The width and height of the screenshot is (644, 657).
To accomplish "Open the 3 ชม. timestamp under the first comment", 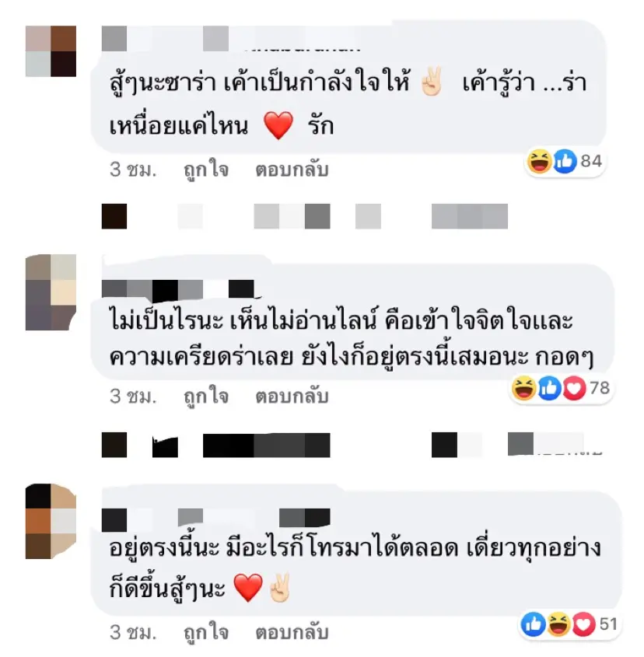I will 133,170.
